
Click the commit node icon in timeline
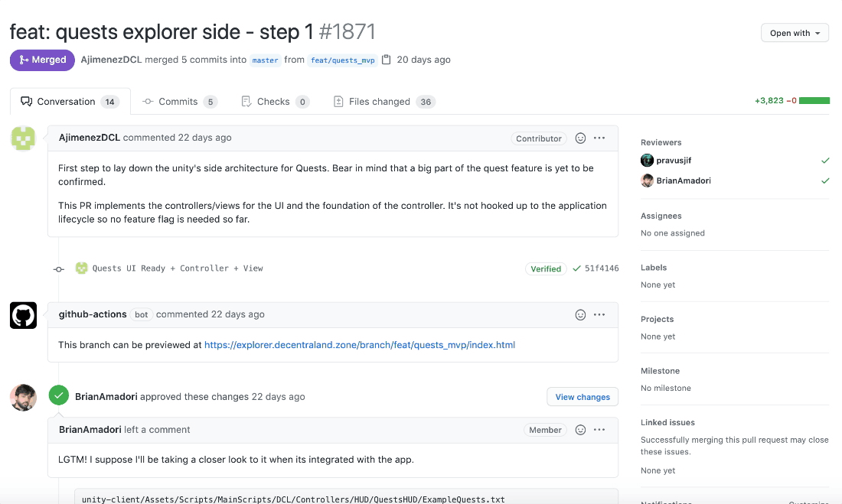click(x=58, y=269)
